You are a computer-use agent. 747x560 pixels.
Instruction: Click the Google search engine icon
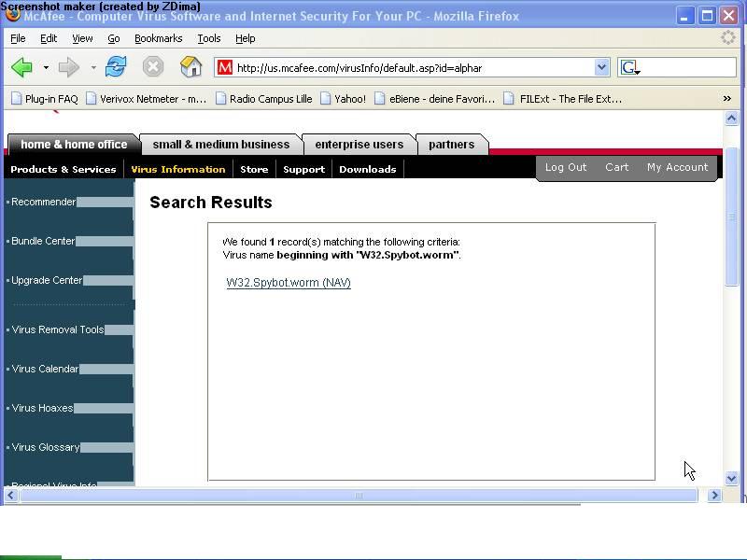628,67
